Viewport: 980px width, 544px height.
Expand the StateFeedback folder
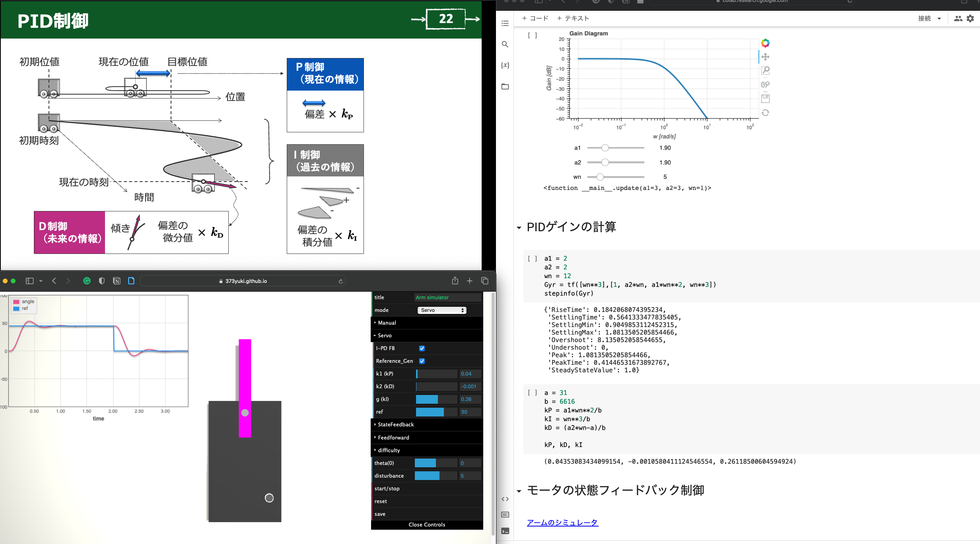pos(395,424)
